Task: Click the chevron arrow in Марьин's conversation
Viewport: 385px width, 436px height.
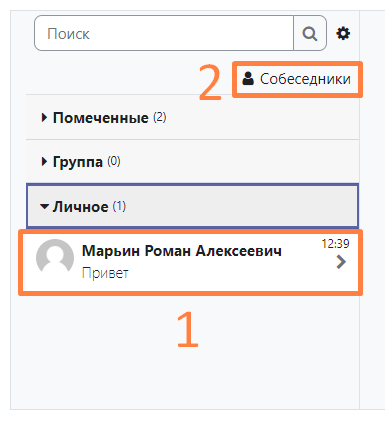Action: (341, 262)
